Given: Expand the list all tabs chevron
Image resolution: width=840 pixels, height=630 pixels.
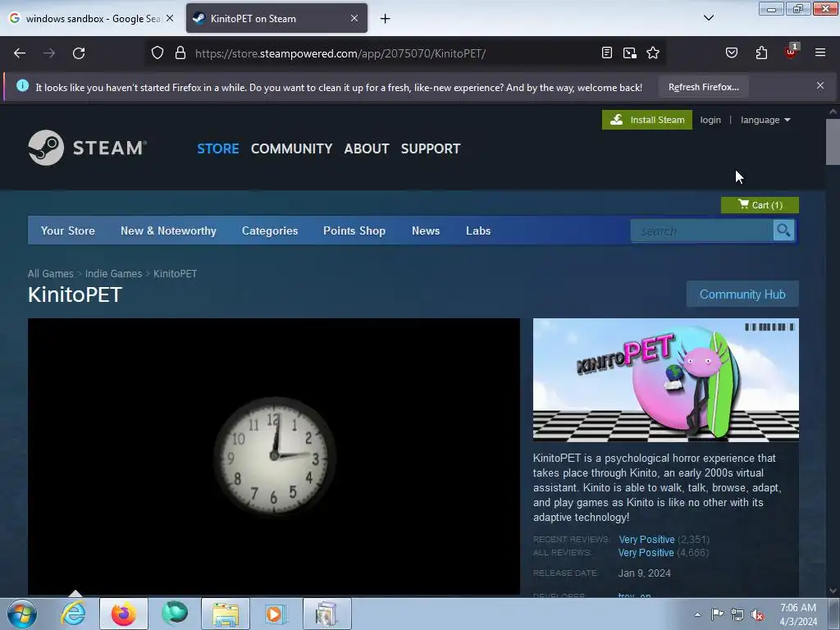Looking at the screenshot, I should [x=708, y=18].
